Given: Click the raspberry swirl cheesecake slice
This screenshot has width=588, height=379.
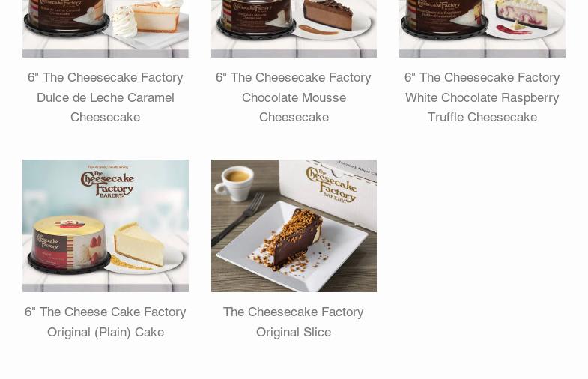Looking at the screenshot, I should click(522, 14).
